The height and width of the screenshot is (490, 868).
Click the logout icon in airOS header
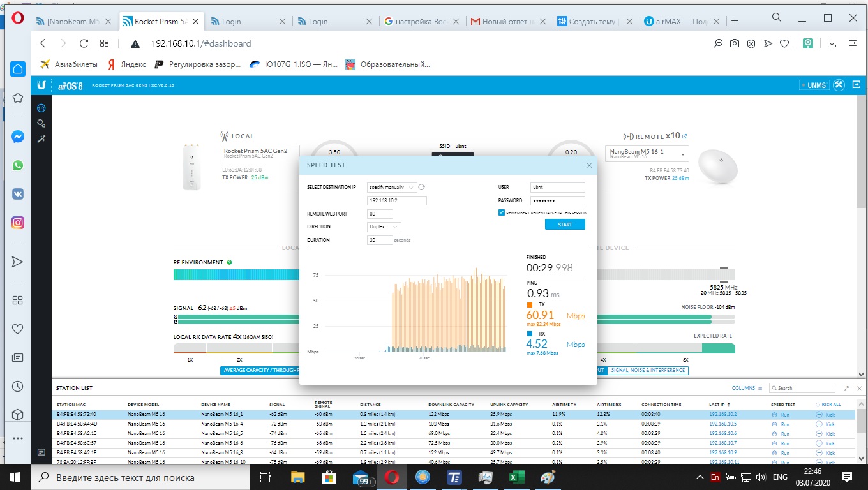pos(855,85)
